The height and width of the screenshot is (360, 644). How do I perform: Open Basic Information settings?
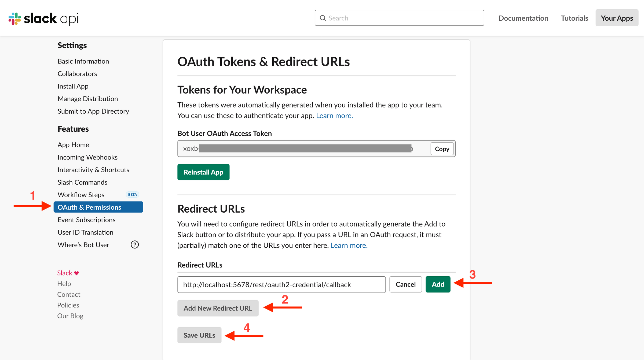tap(83, 61)
